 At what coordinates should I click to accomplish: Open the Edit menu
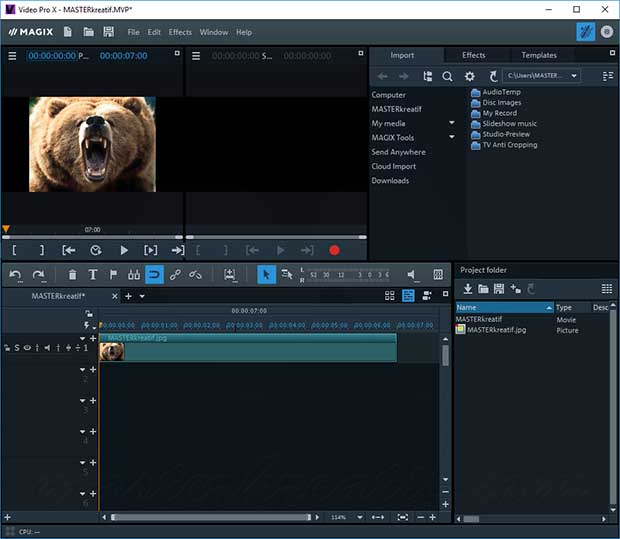click(154, 32)
